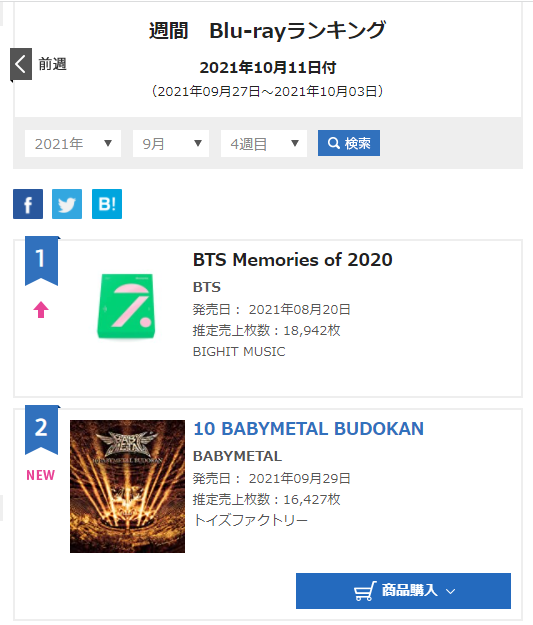Click the pink NEW label under rank 2
The image size is (533, 625).
click(x=41, y=475)
